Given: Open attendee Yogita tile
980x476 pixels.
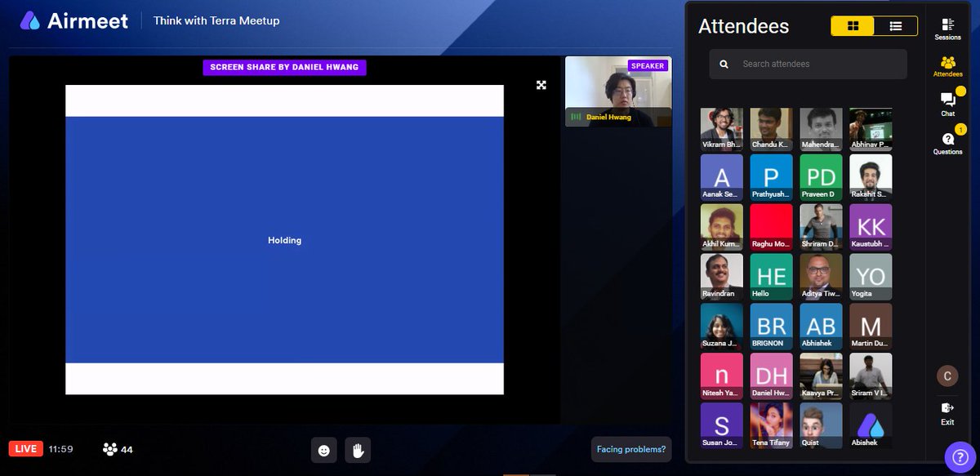Looking at the screenshot, I should [871, 276].
